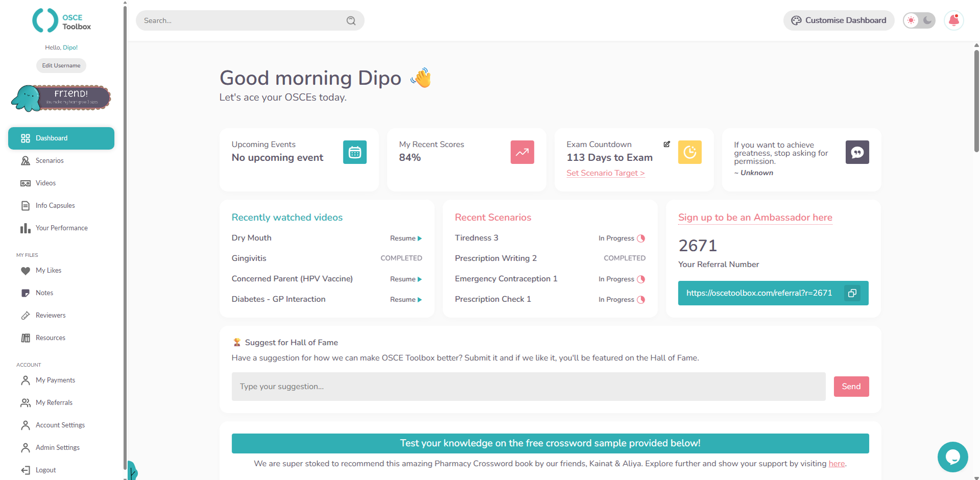980x480 pixels.
Task: Click Set Scenario Target link
Action: point(605,173)
